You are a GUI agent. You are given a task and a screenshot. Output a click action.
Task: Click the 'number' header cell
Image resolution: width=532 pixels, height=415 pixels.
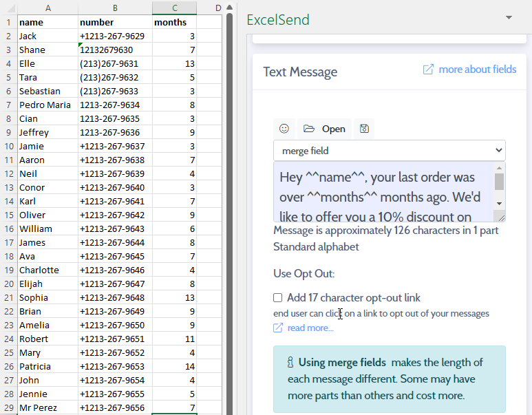pos(116,23)
